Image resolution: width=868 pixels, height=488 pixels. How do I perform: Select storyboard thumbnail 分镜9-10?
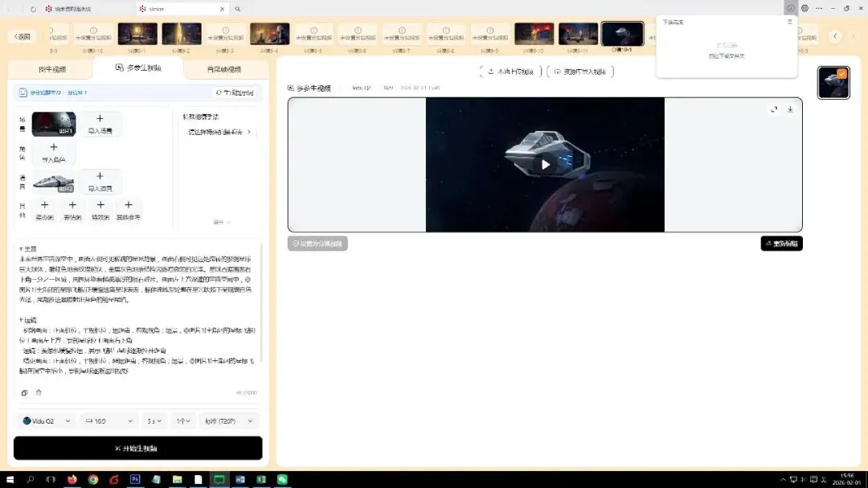tap(534, 34)
